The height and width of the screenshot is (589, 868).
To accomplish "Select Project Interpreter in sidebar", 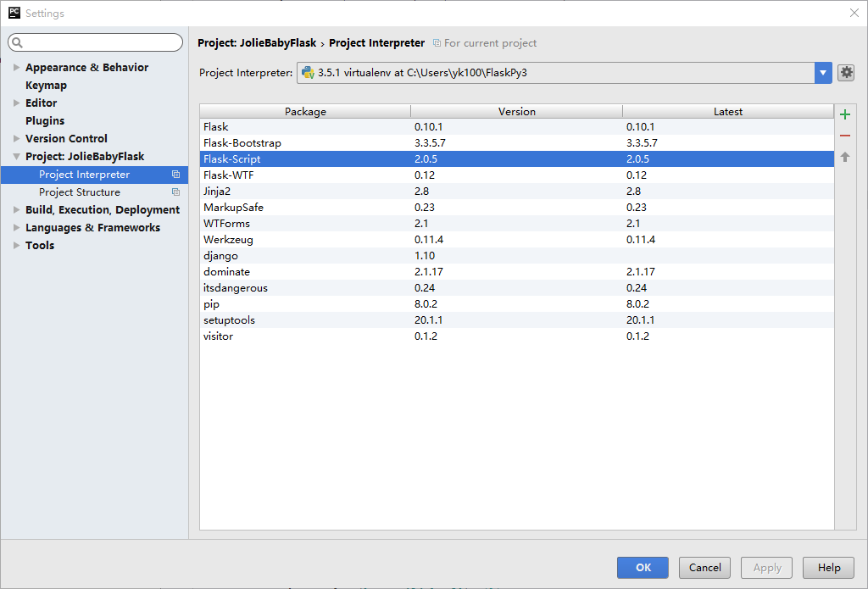I will point(94,175).
